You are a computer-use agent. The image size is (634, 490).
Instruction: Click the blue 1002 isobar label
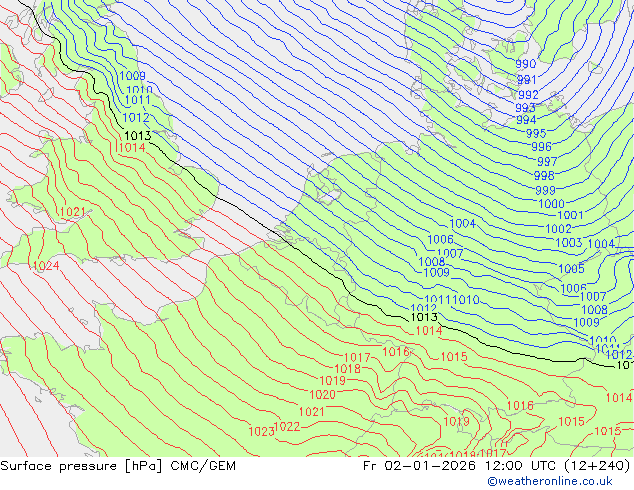[x=558, y=229]
